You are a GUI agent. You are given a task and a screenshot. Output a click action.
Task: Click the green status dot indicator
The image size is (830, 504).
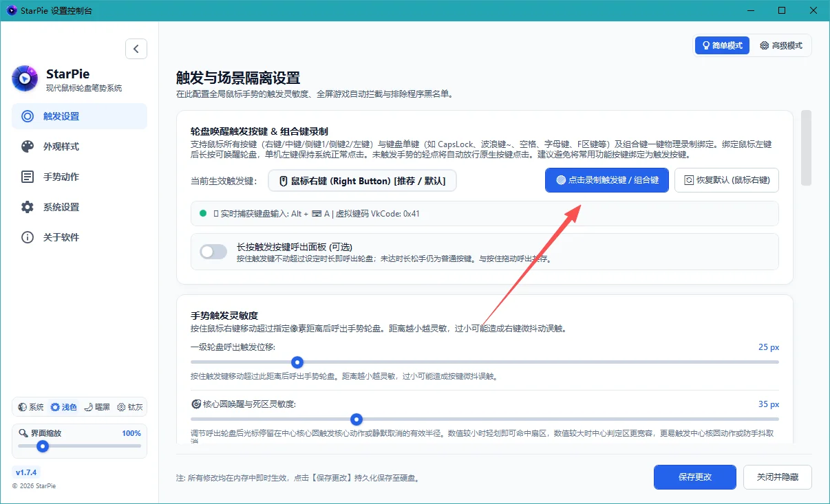point(203,214)
